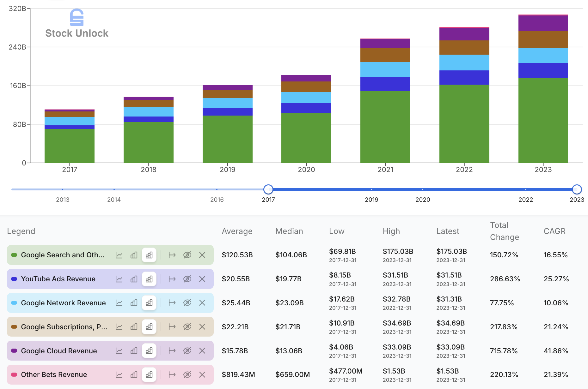Click the CAGR column header
Image resolution: width=588 pixels, height=389 pixels.
(555, 231)
